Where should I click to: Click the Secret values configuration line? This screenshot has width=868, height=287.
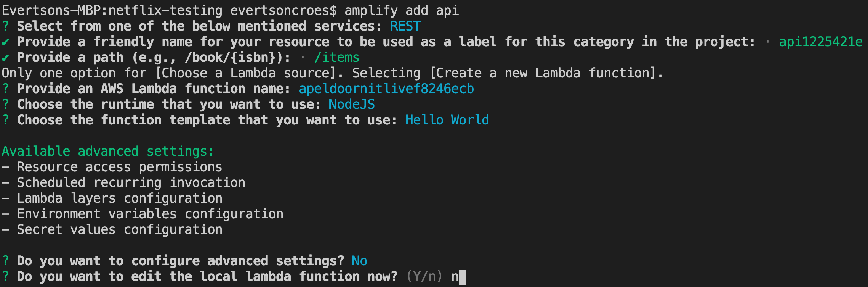coord(112,230)
